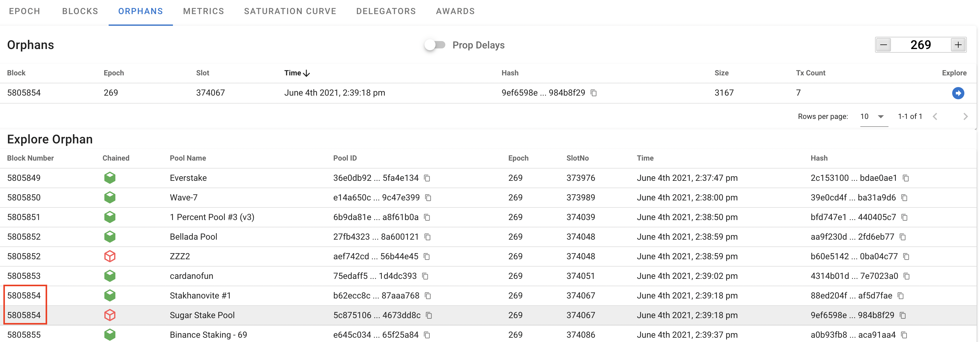
Task: Click the green chained icon for Wave-7
Action: click(x=110, y=197)
